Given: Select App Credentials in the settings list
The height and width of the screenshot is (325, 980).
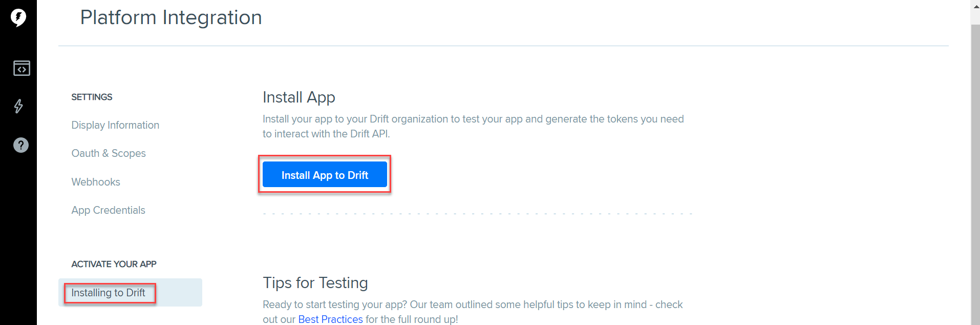Looking at the screenshot, I should point(109,210).
